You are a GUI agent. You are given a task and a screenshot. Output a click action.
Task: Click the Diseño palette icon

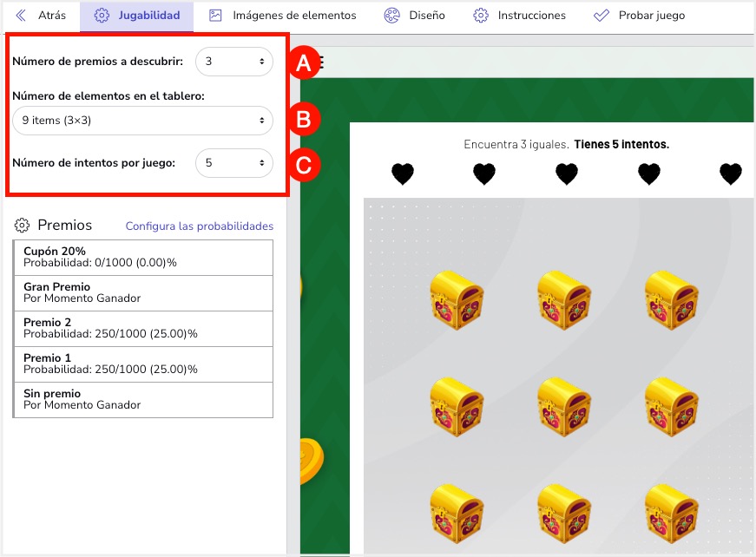(391, 16)
